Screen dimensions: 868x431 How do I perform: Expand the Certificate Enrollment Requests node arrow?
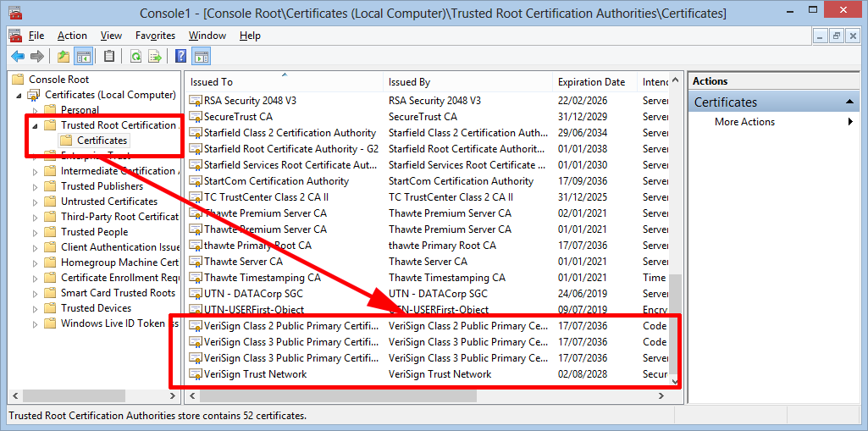[36, 278]
